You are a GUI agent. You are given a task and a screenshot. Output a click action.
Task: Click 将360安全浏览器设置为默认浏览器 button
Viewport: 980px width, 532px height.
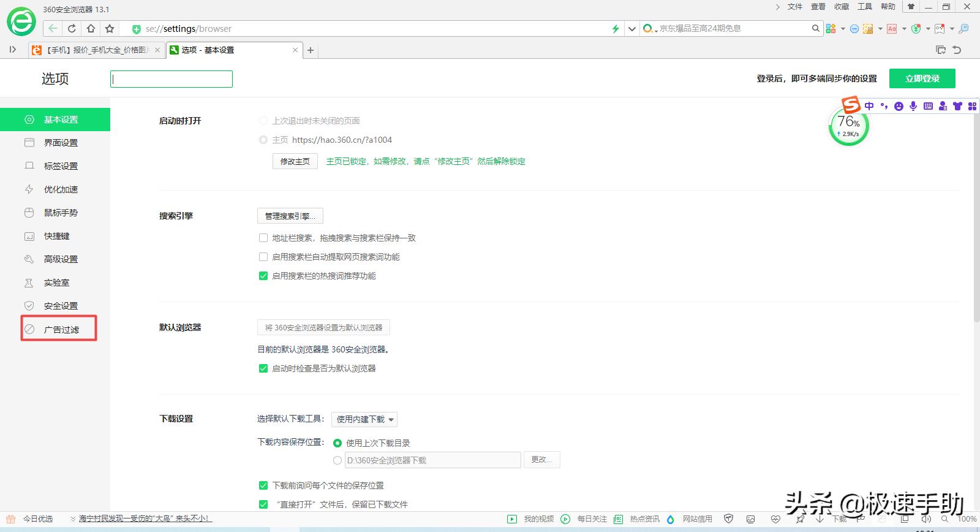(323, 327)
